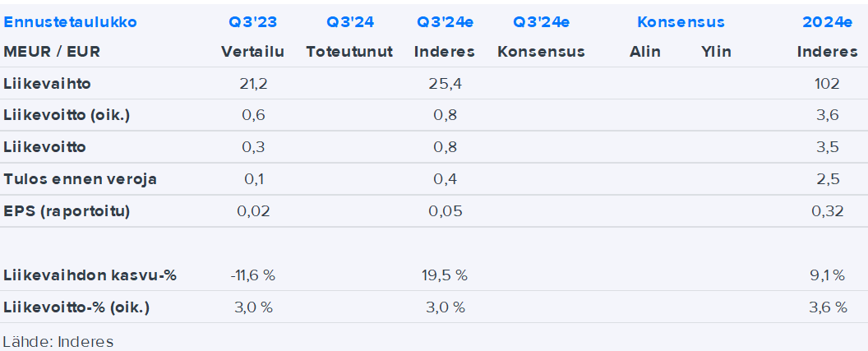
Task: Click the Liikevoitto-% (oik.) row label
Action: pos(76,307)
